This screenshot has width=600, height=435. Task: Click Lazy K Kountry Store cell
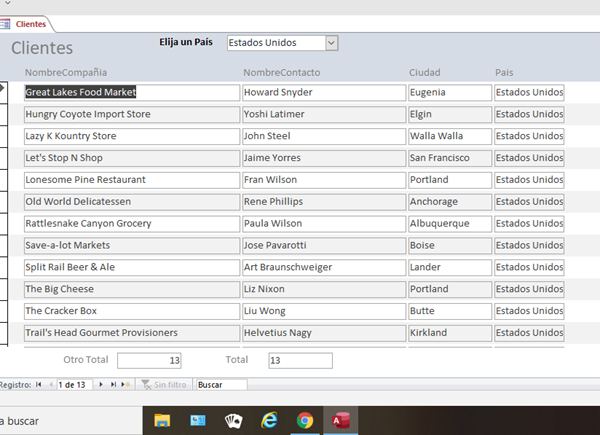tap(132, 136)
